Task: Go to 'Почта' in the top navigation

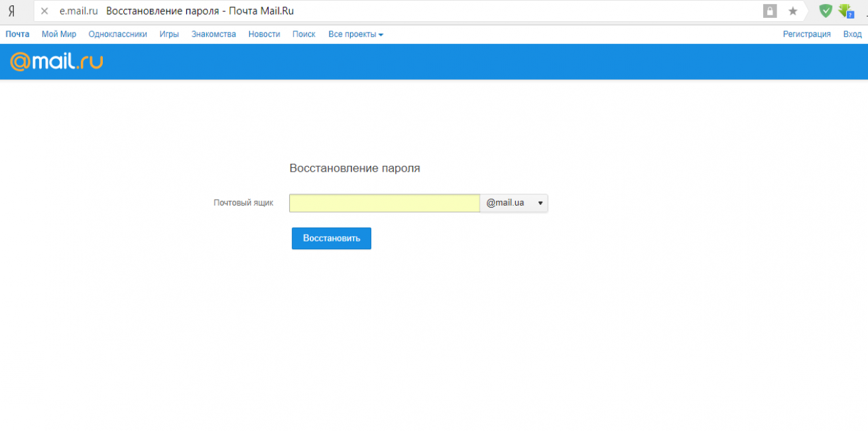Action: (17, 34)
